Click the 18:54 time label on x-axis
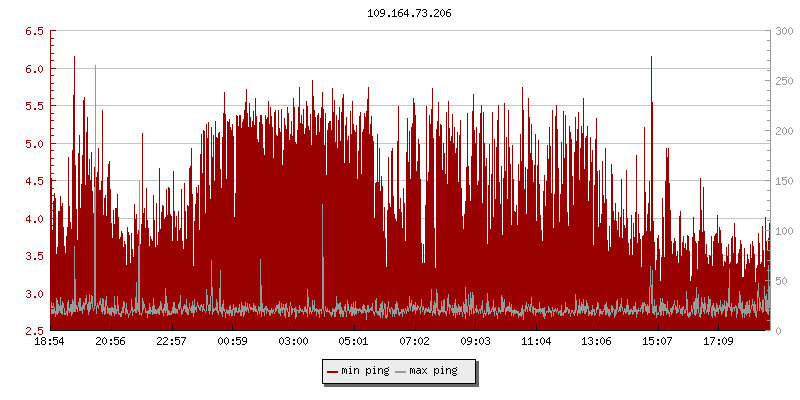The image size is (800, 400). 50,342
